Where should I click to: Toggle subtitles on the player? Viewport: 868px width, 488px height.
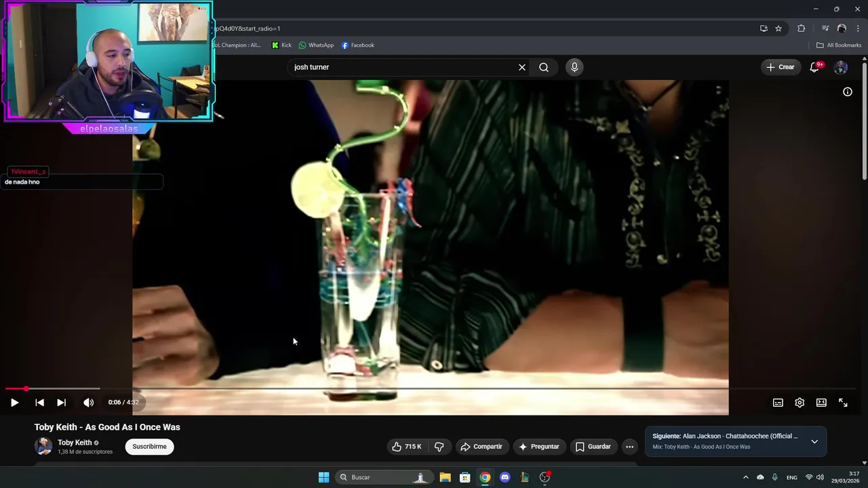coord(778,403)
